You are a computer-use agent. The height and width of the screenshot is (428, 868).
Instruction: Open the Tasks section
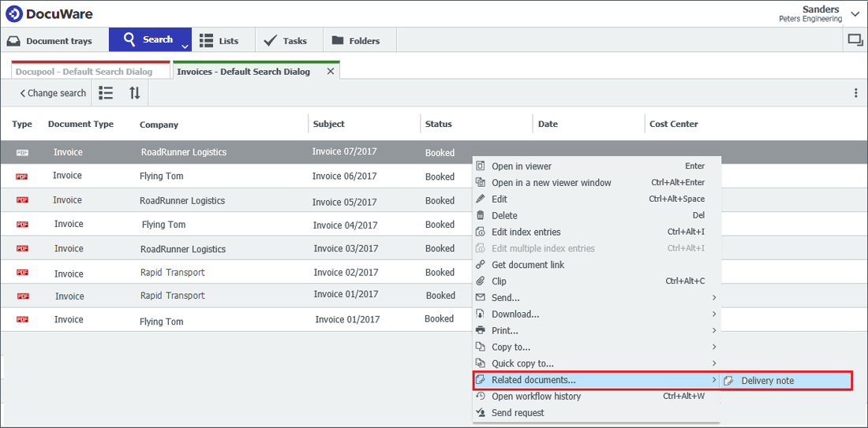[286, 40]
